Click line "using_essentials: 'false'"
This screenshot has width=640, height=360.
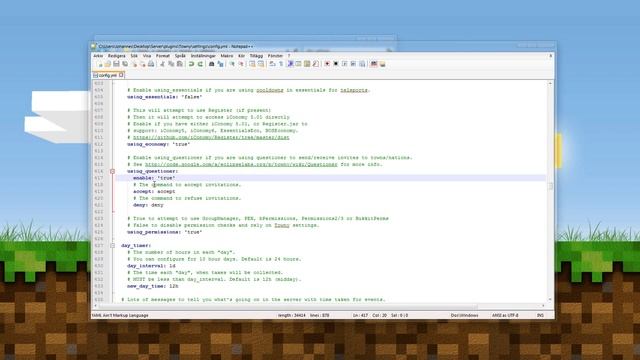tap(164, 97)
